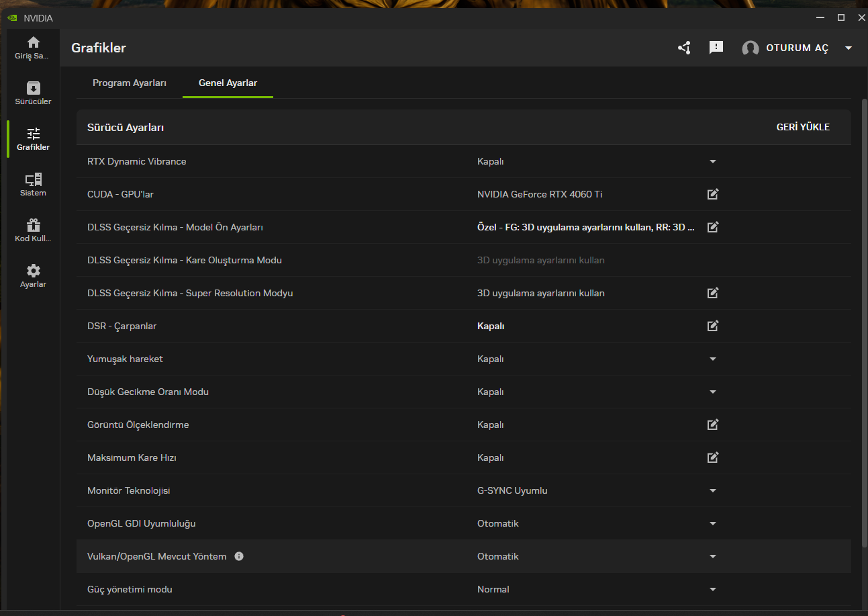Maximize the NVIDIA window
Image resolution: width=868 pixels, height=616 pixels.
click(x=840, y=17)
